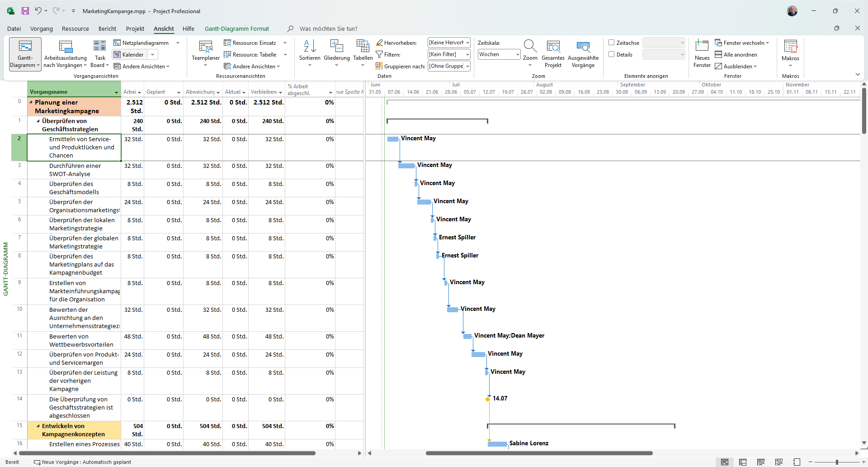Open the Gantt-Diagramm view button
This screenshot has width=868, height=467.
pyautogui.click(x=25, y=54)
